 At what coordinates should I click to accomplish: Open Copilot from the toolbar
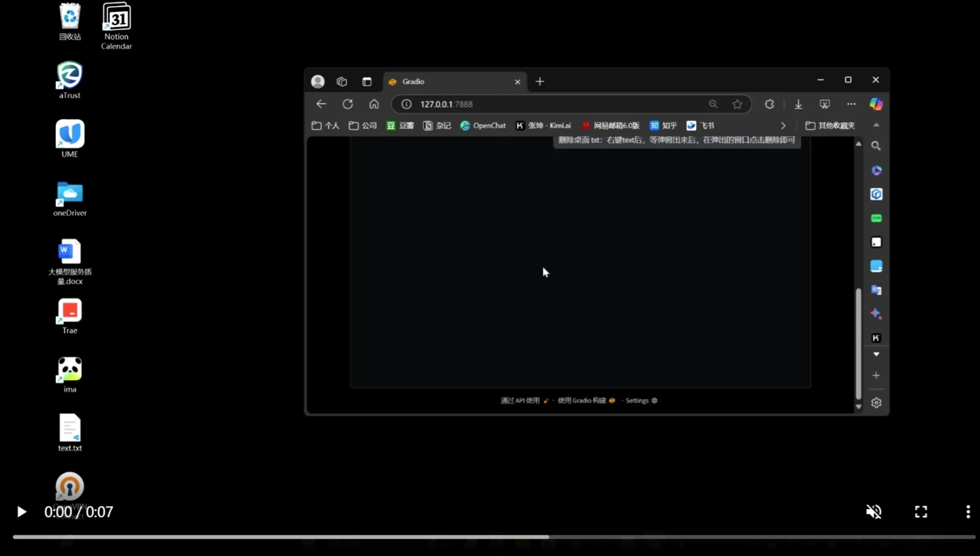coord(876,104)
